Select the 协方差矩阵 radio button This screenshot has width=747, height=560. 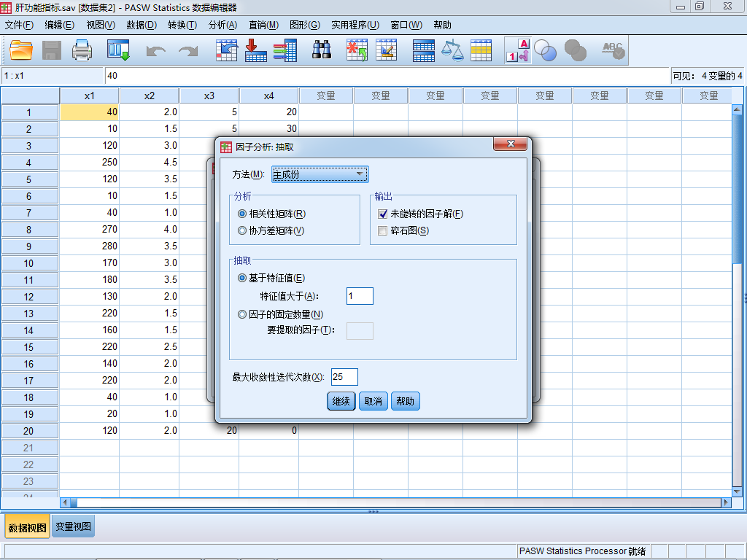pyautogui.click(x=242, y=230)
